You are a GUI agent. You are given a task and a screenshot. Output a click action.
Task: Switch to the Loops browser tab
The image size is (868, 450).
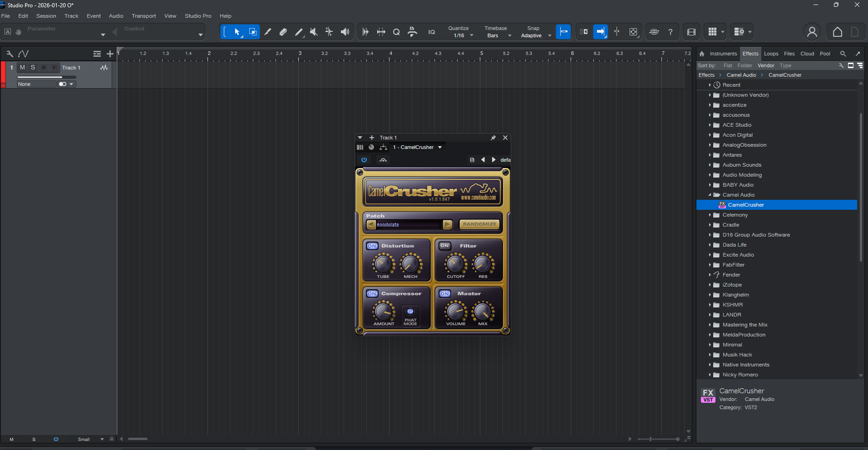pos(771,54)
